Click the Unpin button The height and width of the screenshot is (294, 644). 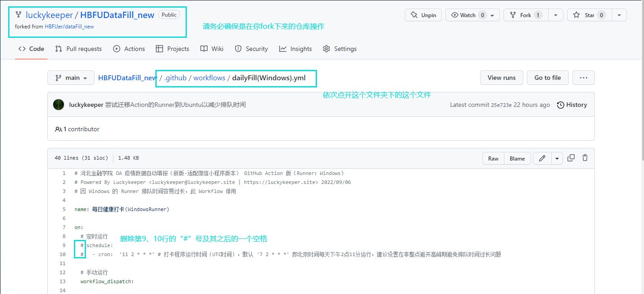[423, 15]
